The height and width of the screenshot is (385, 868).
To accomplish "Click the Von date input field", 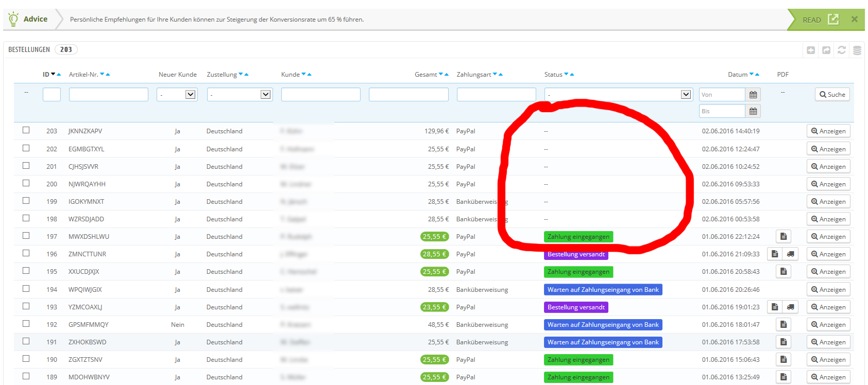I will pos(722,95).
